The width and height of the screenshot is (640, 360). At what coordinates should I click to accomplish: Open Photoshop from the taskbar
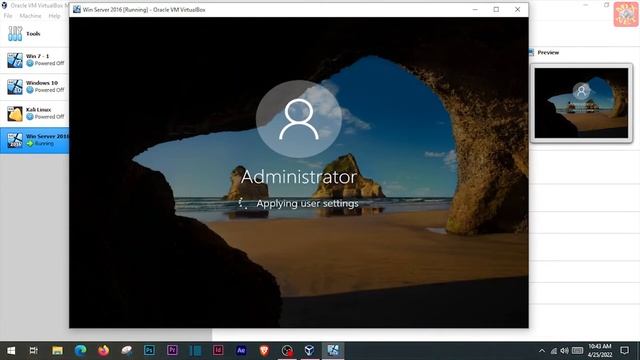coord(149,351)
